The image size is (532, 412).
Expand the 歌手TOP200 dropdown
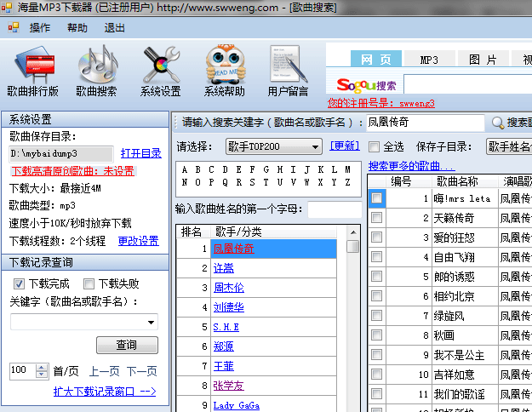point(315,146)
